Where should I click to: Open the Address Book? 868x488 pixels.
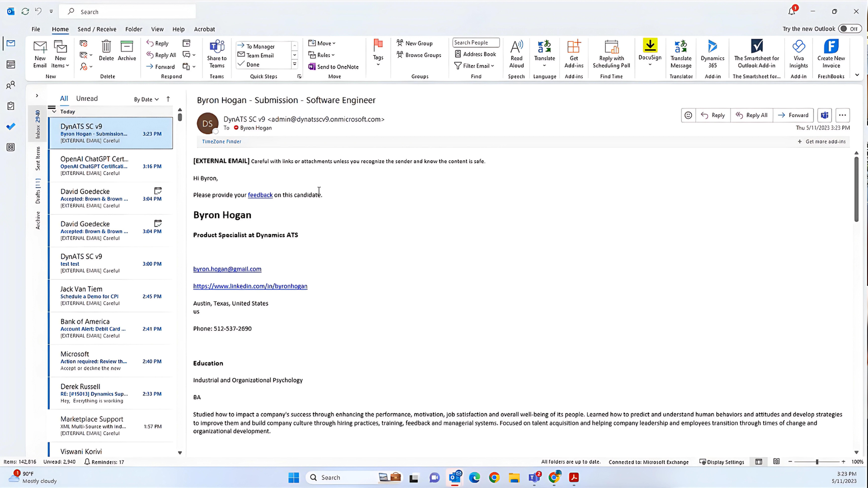point(475,54)
